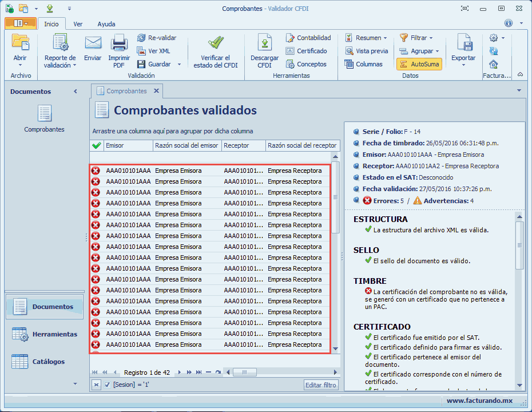Click the info help icon beside the ribbon tabs

(x=508, y=23)
